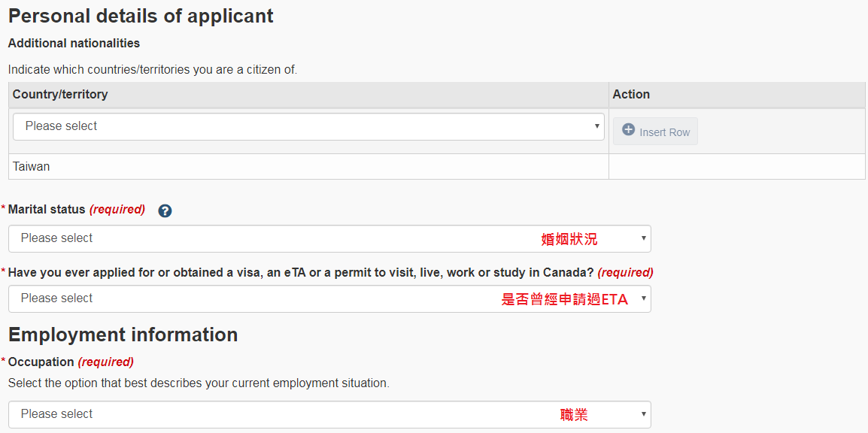Click the Occupation field label
The width and height of the screenshot is (868, 433).
pyautogui.click(x=41, y=362)
